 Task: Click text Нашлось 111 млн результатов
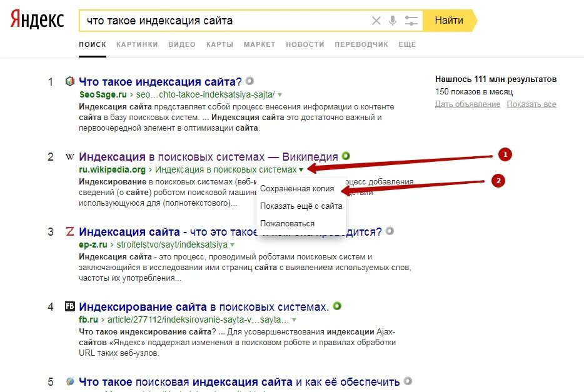coord(496,79)
